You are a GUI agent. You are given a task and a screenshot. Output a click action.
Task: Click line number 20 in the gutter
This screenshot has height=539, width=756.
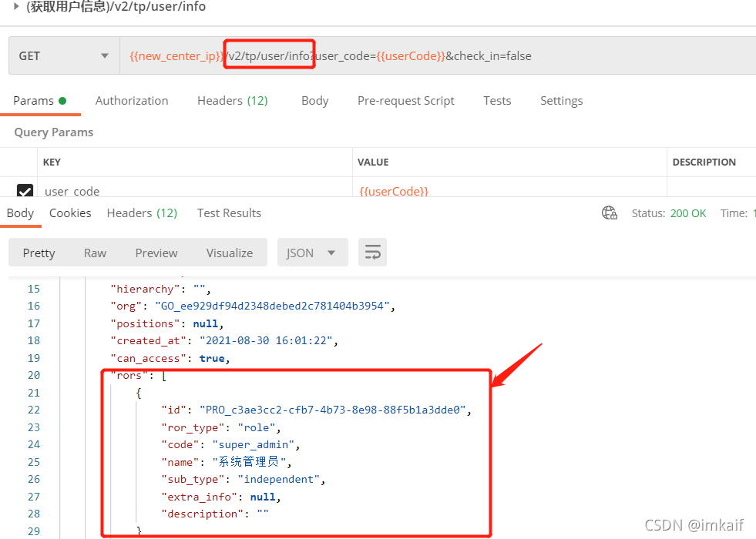tap(34, 375)
